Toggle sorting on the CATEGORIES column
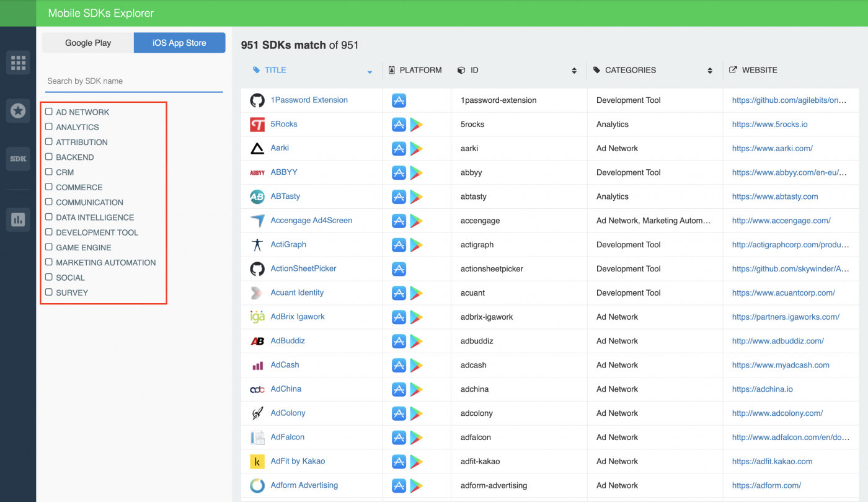Screen dimensions: 868x502 click(x=709, y=70)
